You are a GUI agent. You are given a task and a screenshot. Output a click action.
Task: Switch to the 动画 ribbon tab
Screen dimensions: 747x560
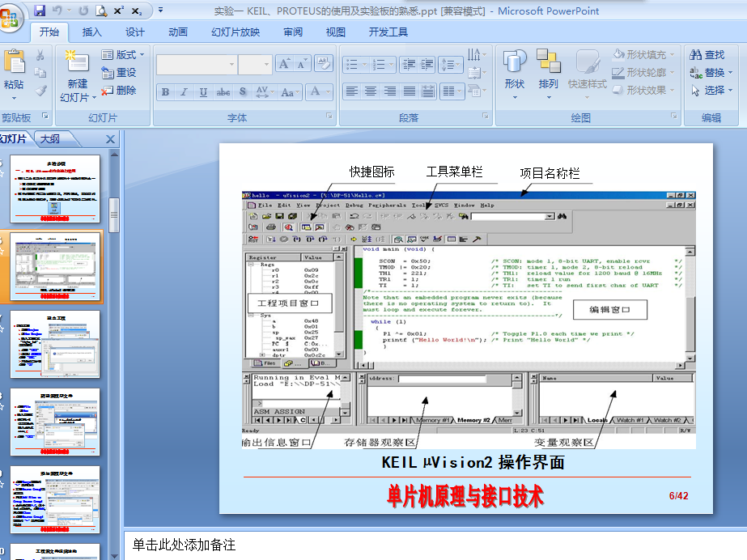[178, 32]
